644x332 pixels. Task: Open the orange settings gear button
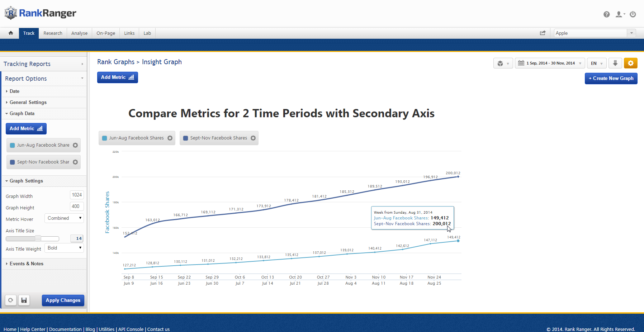pos(630,63)
